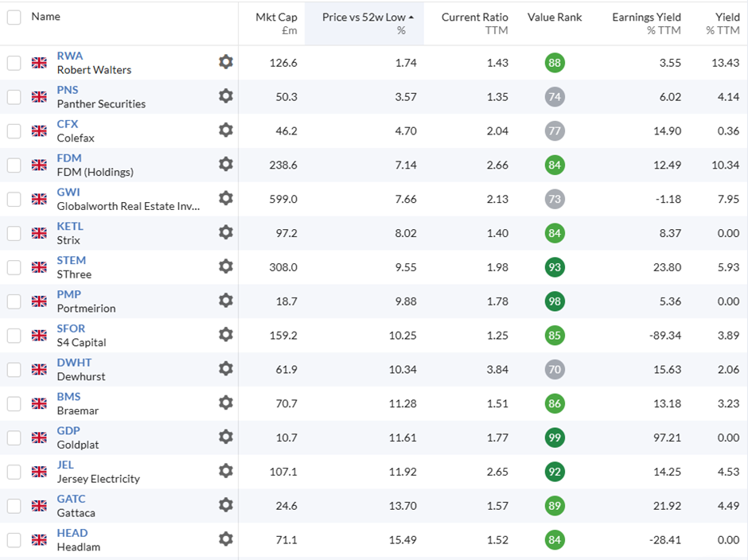Click the Headlam gear icon
Screen dimensions: 748x560
point(226,539)
